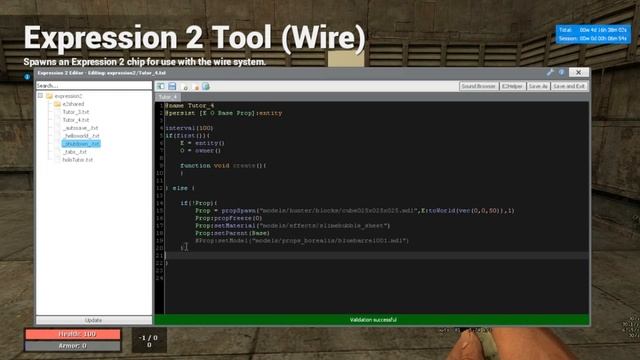Select holoTutor.txt in file tree
Image resolution: width=640 pixels, height=360 pixels.
point(78,160)
